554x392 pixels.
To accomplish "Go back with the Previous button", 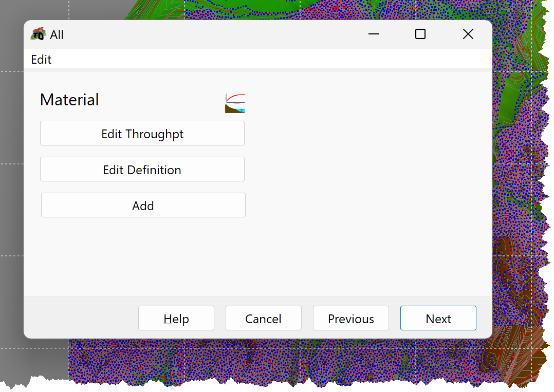I will tap(351, 318).
